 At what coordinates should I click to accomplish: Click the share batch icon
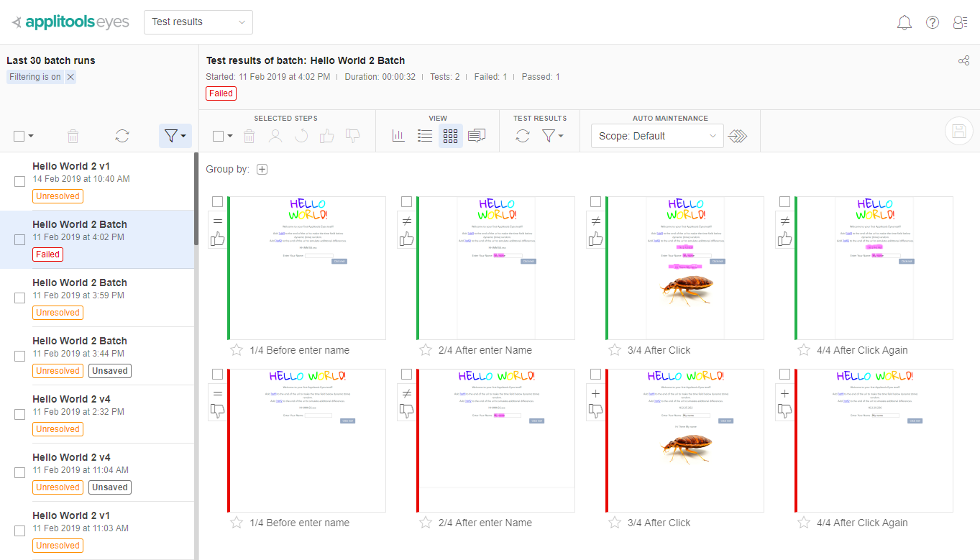coord(963,61)
